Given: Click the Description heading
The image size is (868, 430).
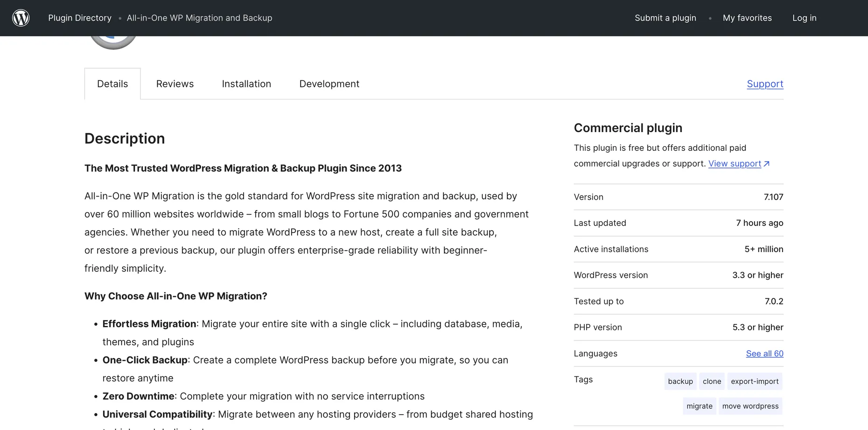Looking at the screenshot, I should [125, 139].
